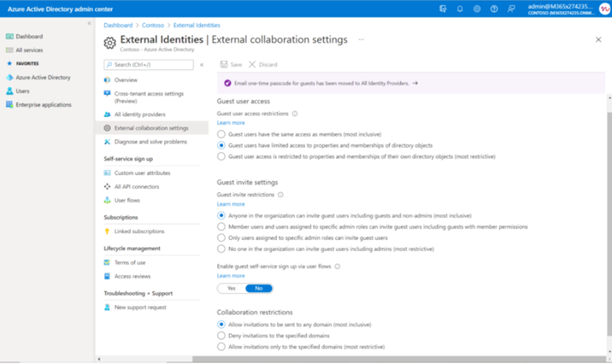Select No one in organization can invite guests
This screenshot has width=612, height=364.
(x=221, y=249)
